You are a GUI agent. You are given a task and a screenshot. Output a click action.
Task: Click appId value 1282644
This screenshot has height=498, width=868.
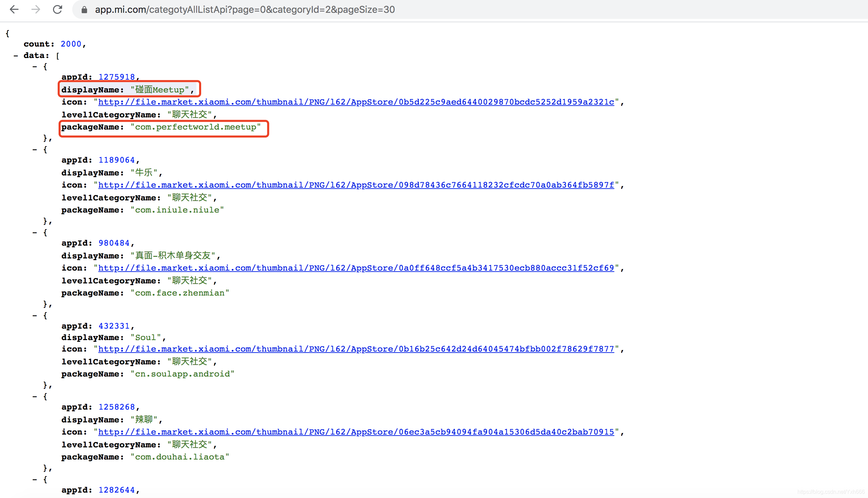(x=117, y=490)
